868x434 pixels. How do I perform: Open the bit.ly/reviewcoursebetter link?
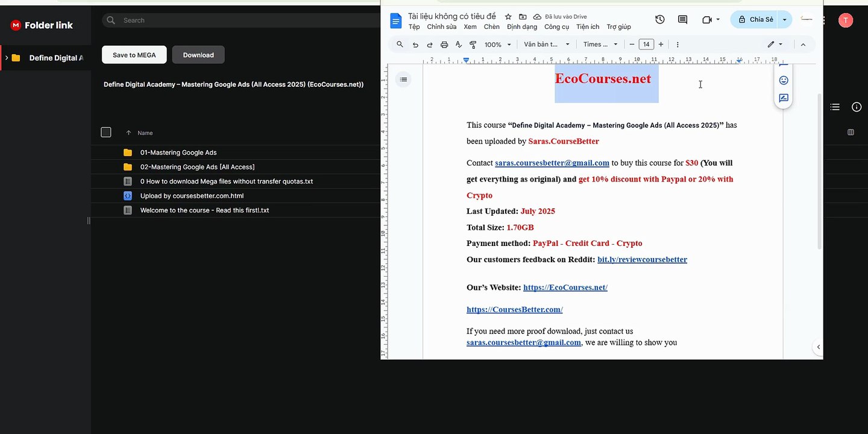[x=642, y=260]
